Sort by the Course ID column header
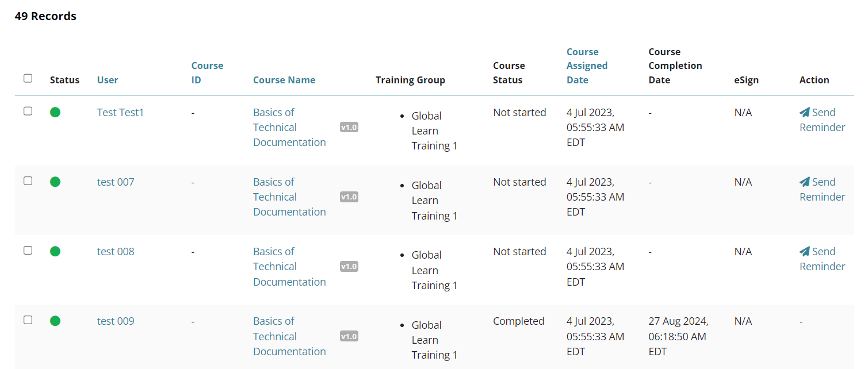The width and height of the screenshot is (868, 369). tap(207, 72)
